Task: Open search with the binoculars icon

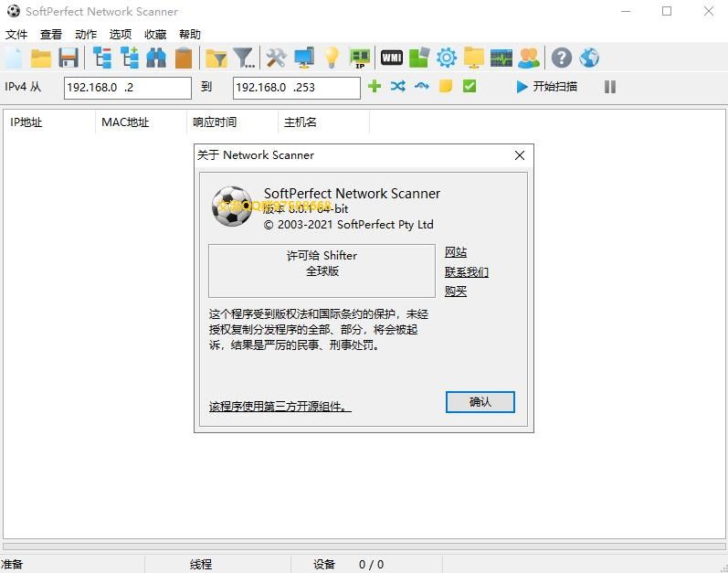Action: click(x=156, y=58)
